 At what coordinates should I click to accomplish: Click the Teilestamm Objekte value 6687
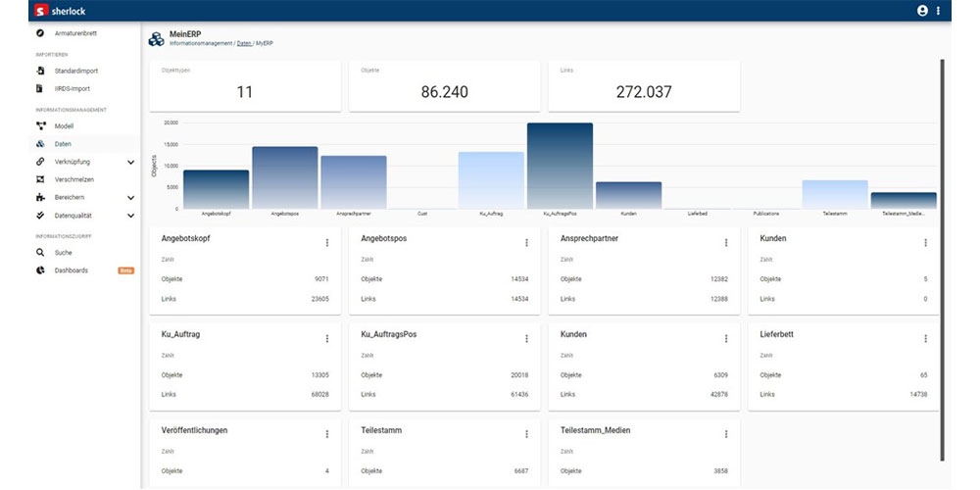[x=520, y=471]
